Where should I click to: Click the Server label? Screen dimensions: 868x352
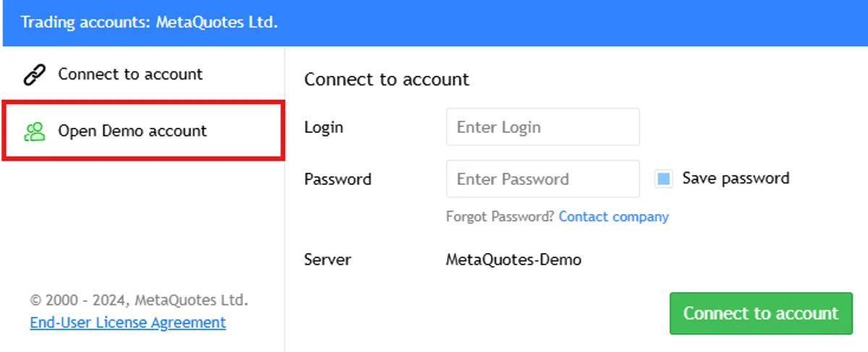point(328,259)
